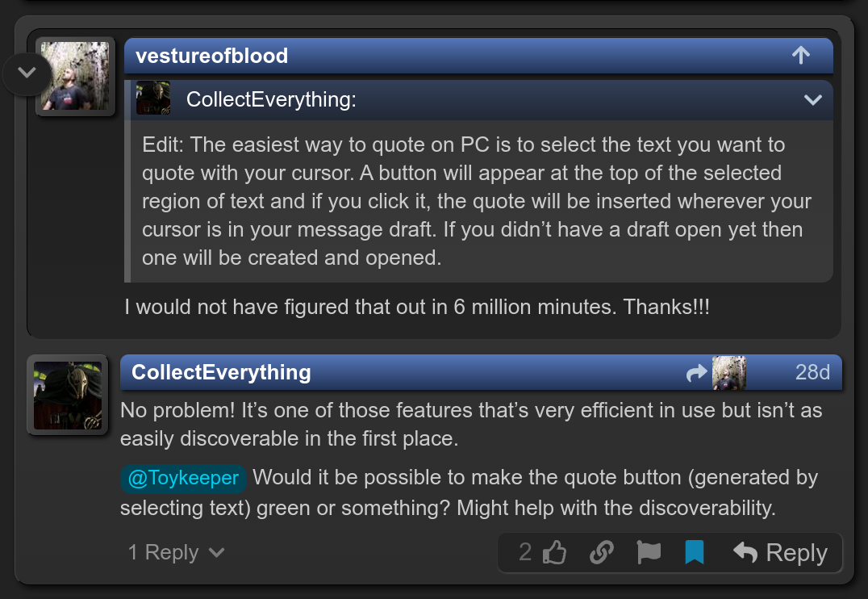Copy post link using the chain icon
The height and width of the screenshot is (599, 868).
[601, 553]
